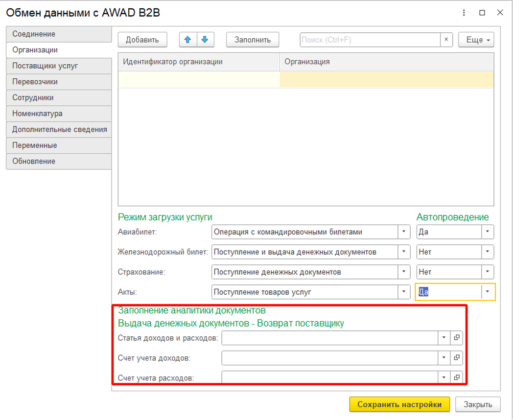The height and width of the screenshot is (420, 513).
Task: Open the Поставщики услуг tab
Action: [59, 66]
